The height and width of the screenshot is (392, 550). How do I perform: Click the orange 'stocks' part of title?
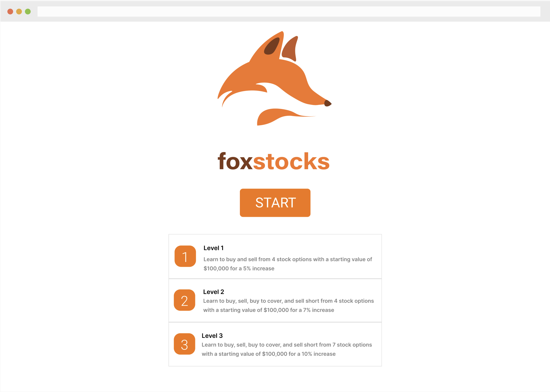pyautogui.click(x=291, y=161)
